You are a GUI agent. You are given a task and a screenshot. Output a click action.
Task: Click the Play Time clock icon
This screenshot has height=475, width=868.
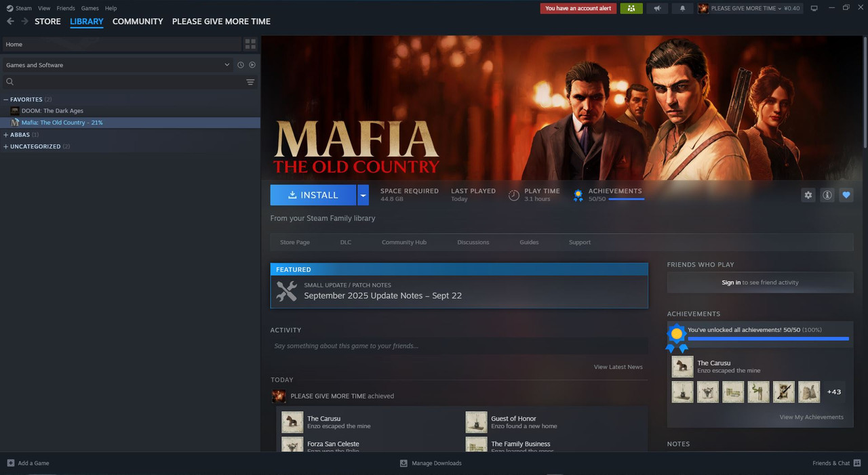point(514,195)
